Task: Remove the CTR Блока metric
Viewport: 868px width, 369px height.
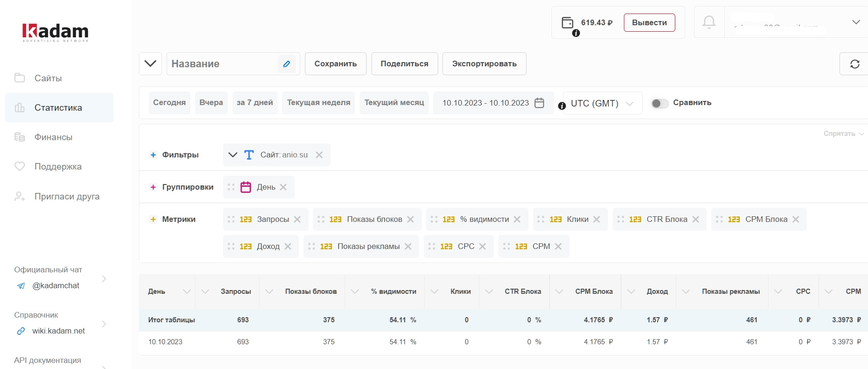Action: [696, 219]
